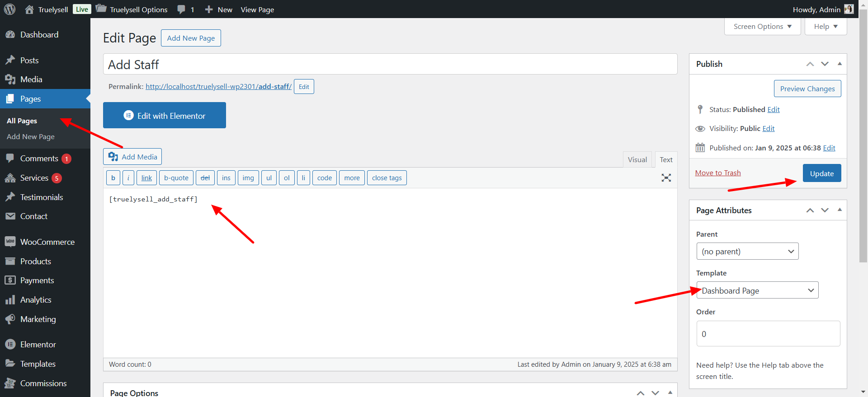Open WooCommerce from the sidebar
Image resolution: width=868 pixels, height=397 pixels.
coord(47,242)
